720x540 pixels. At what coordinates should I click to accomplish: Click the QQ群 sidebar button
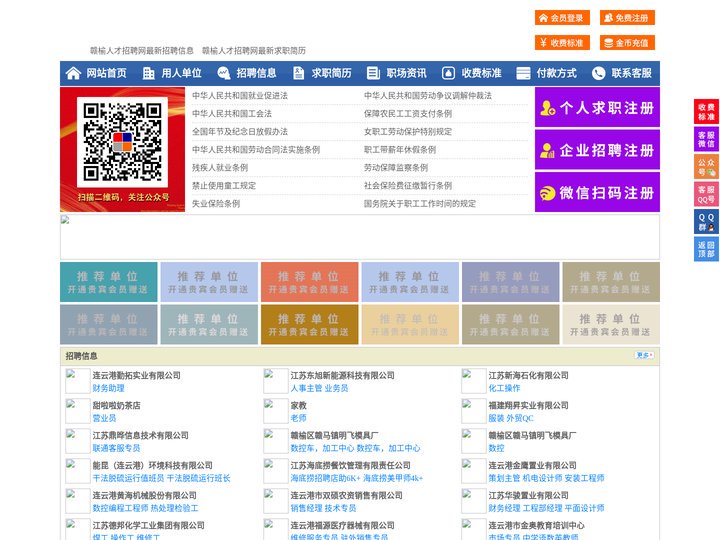tap(706, 222)
